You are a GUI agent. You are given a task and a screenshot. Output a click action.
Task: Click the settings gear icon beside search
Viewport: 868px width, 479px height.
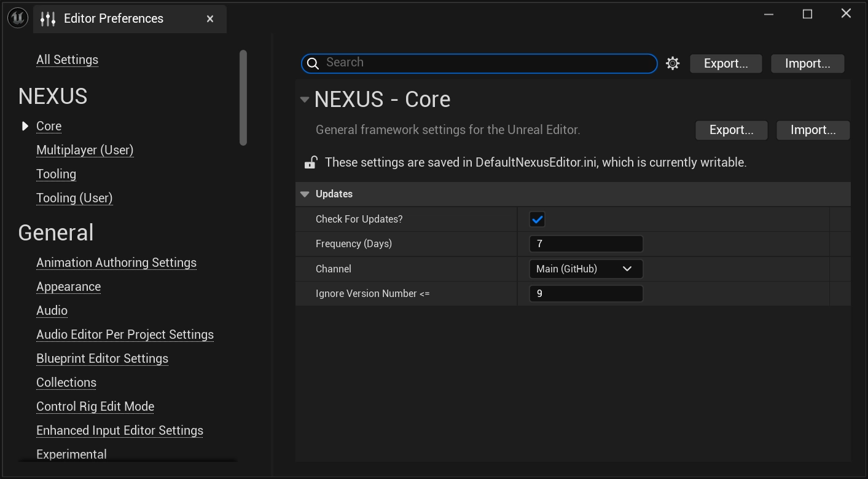coord(673,63)
